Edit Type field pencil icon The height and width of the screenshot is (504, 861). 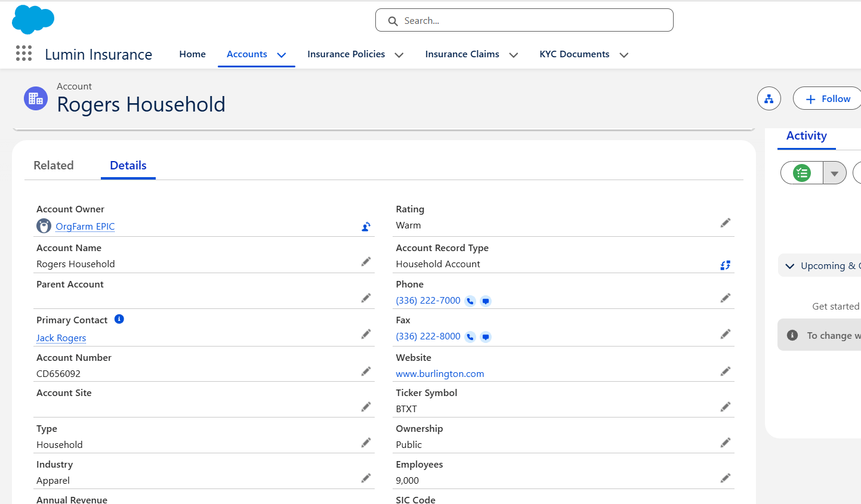pyautogui.click(x=366, y=443)
